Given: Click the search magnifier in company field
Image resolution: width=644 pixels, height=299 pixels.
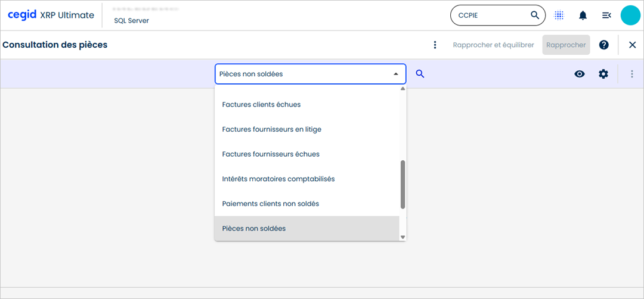Looking at the screenshot, I should 535,15.
